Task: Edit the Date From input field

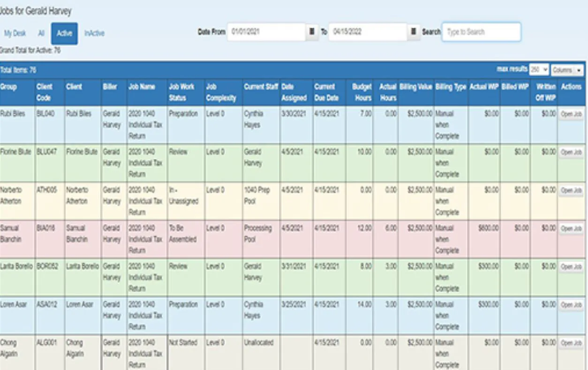Action: pyautogui.click(x=267, y=32)
